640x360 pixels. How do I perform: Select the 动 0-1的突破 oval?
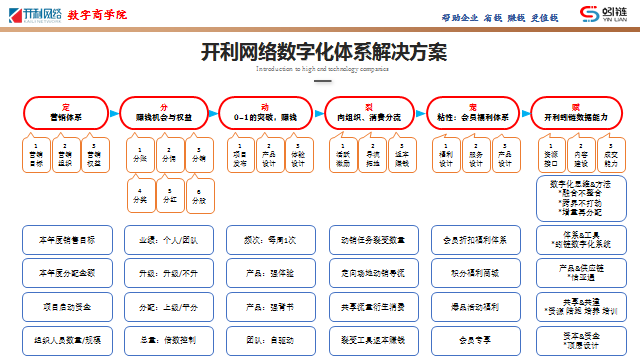(x=265, y=113)
